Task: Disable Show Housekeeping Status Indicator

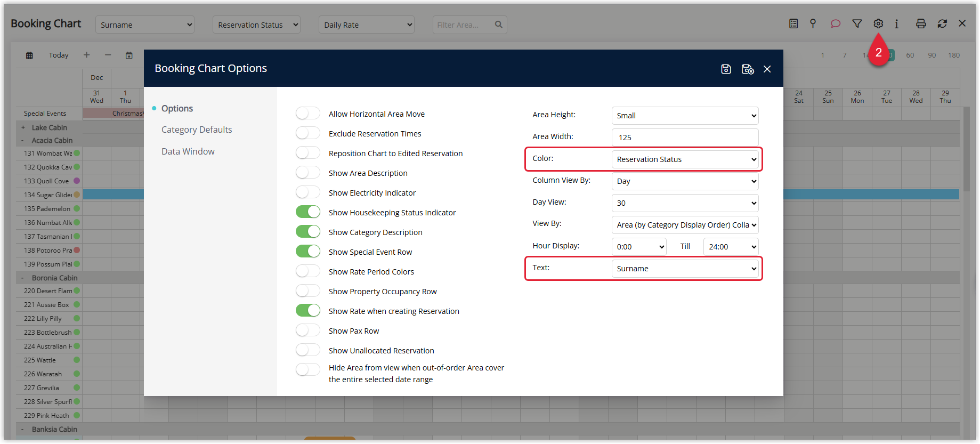Action: [308, 212]
